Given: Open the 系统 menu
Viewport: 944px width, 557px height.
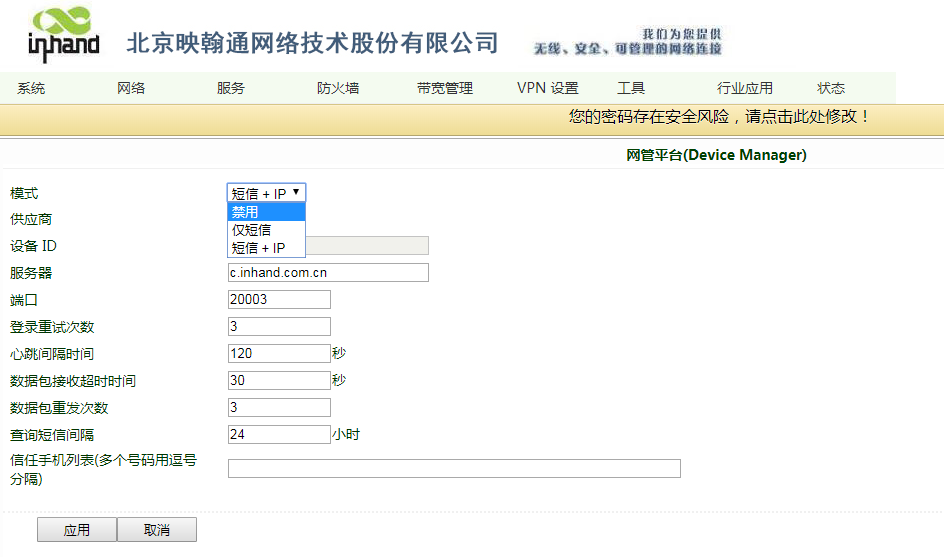Looking at the screenshot, I should click(31, 88).
